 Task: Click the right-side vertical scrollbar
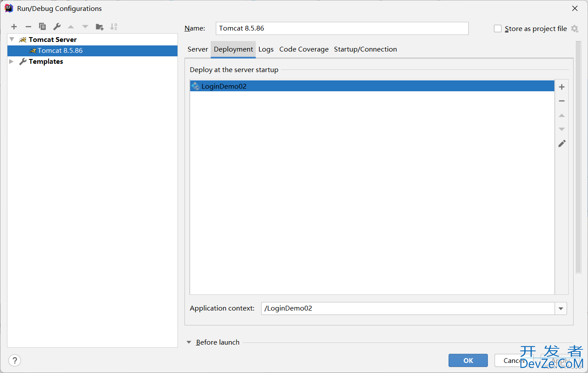[x=578, y=157]
